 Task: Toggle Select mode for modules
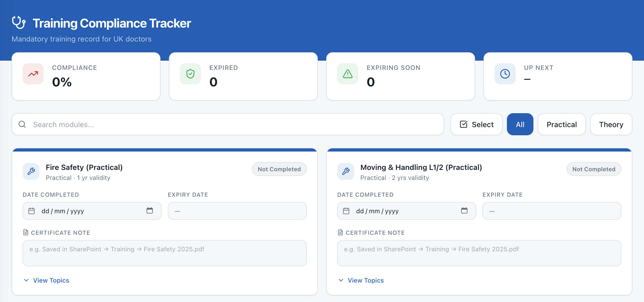pyautogui.click(x=476, y=124)
